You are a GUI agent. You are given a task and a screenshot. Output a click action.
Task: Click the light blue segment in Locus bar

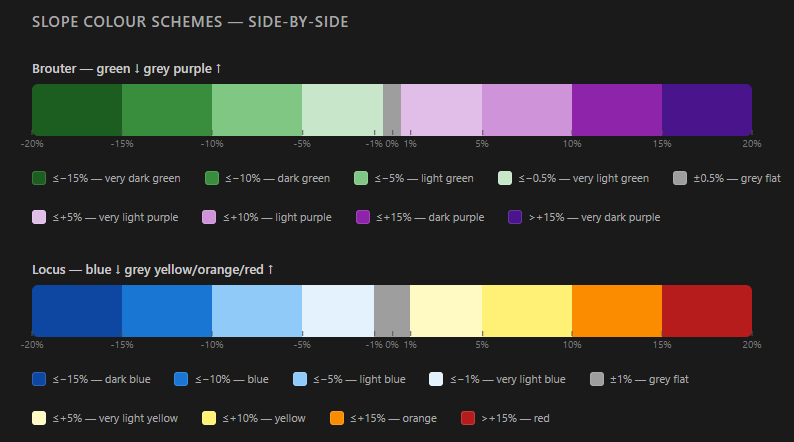[257, 311]
